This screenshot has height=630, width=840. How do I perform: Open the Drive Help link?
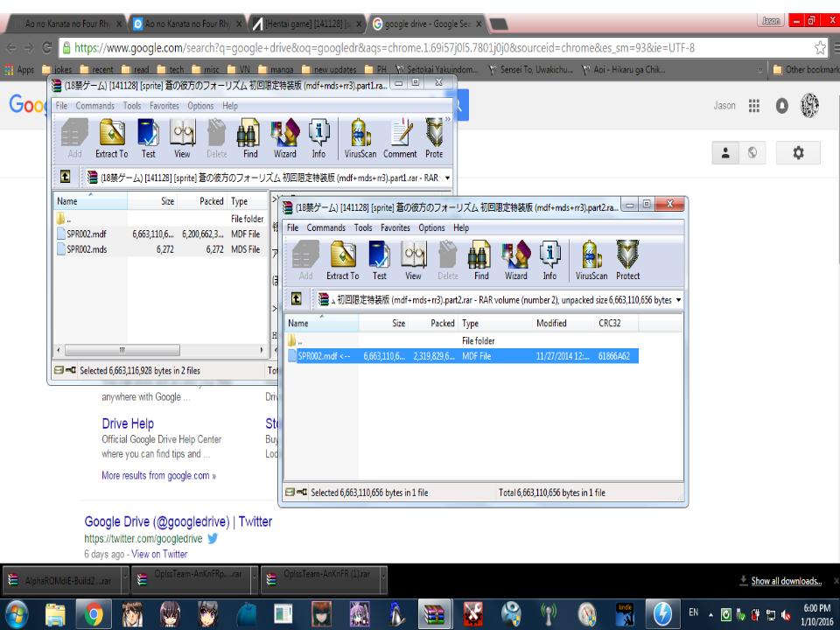(128, 424)
